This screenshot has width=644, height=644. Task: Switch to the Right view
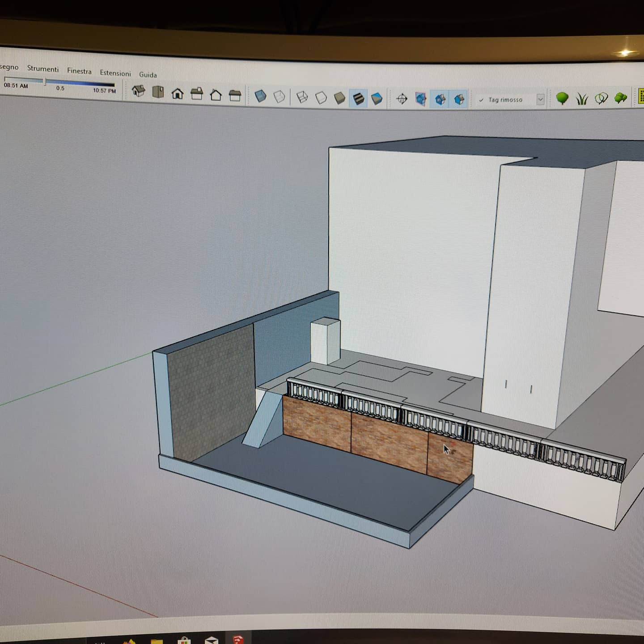tap(197, 94)
